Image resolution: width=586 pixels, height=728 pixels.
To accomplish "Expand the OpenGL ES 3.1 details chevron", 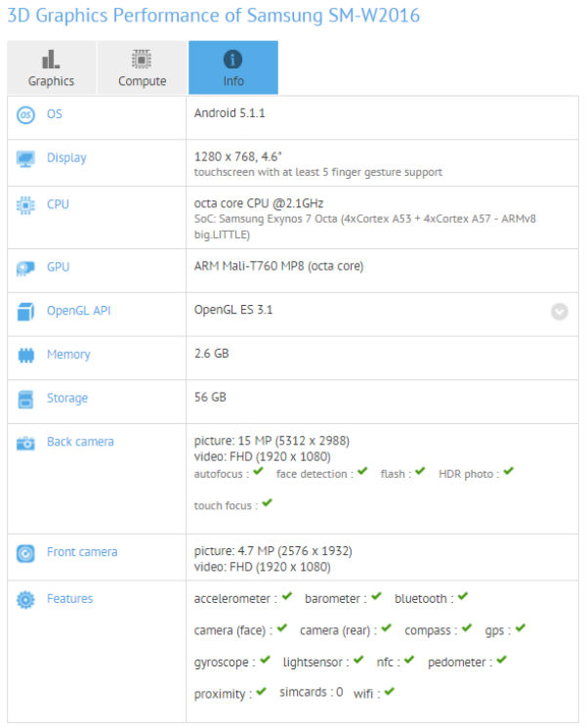I will [x=560, y=312].
